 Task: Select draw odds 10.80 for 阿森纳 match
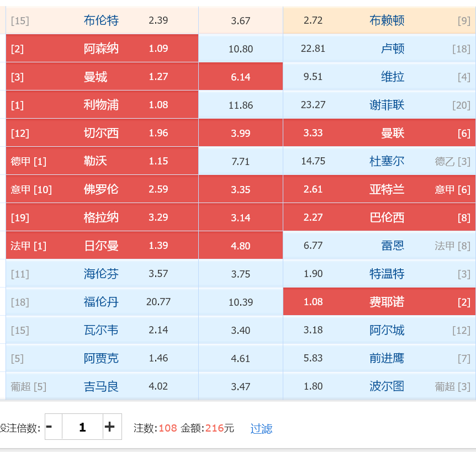(x=241, y=49)
